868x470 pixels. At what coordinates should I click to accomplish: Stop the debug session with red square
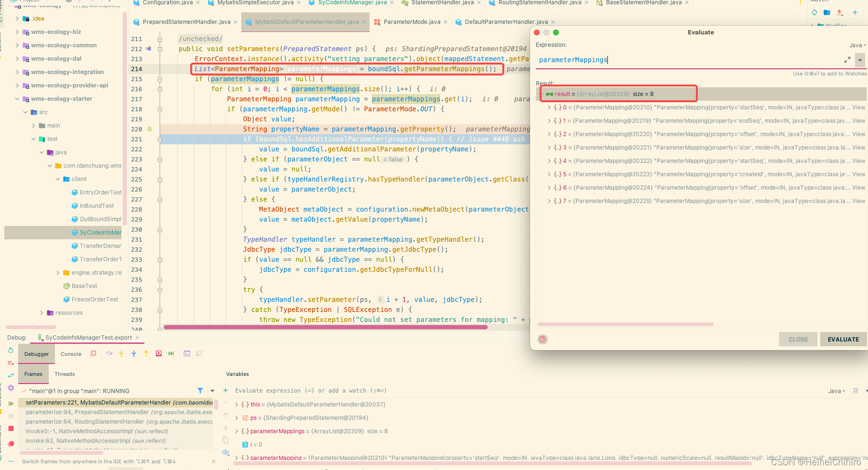click(11, 428)
